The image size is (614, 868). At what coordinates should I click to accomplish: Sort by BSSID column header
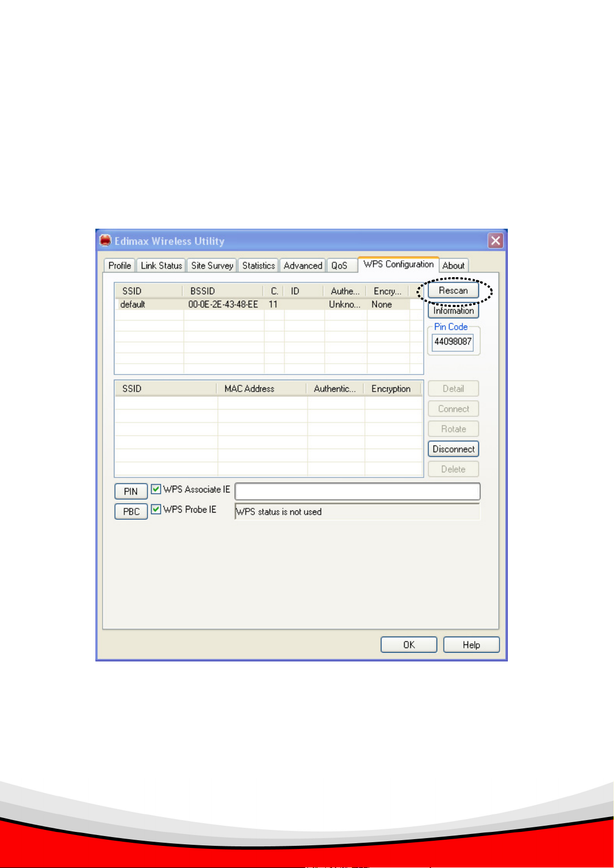pos(223,291)
